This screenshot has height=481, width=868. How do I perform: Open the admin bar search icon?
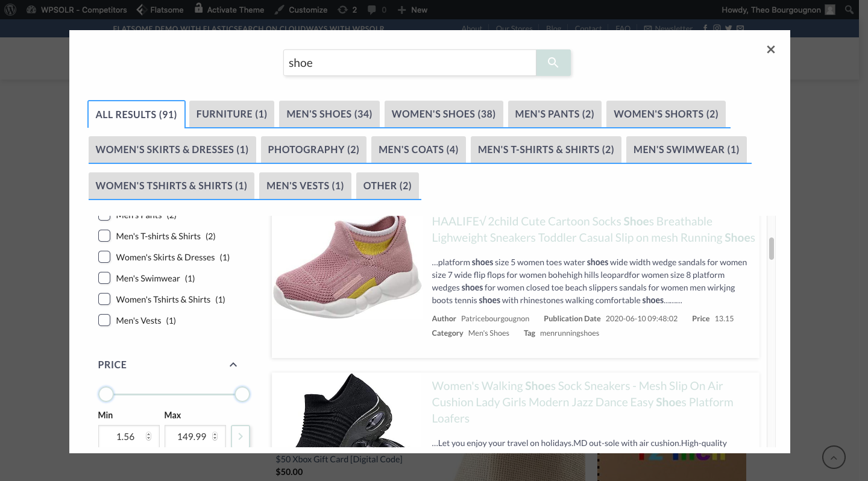(x=849, y=10)
